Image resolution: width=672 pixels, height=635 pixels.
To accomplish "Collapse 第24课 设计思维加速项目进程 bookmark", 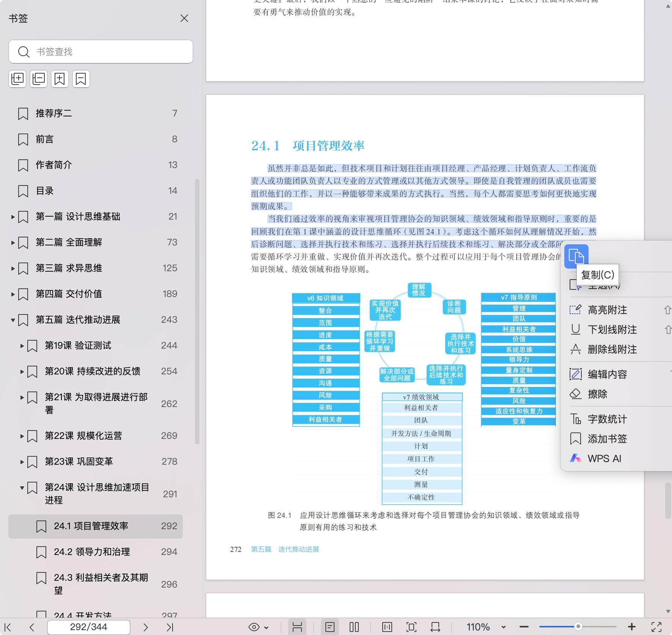I will point(22,488).
